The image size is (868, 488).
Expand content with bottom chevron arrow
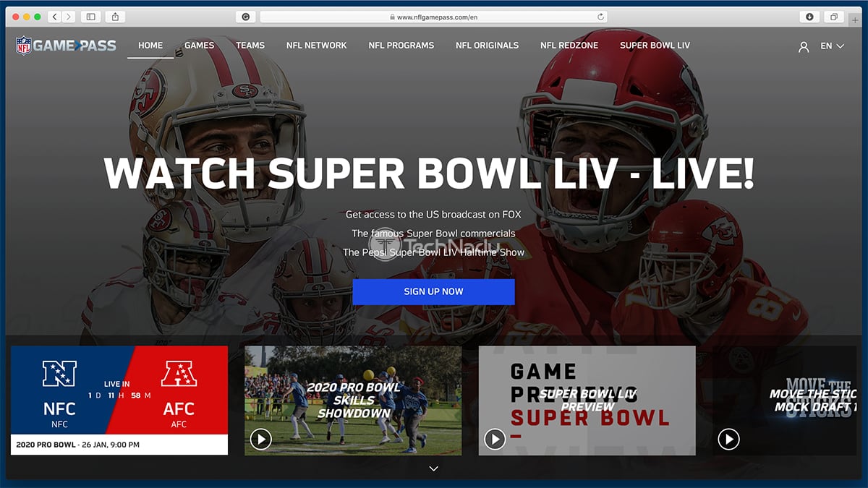[434, 468]
